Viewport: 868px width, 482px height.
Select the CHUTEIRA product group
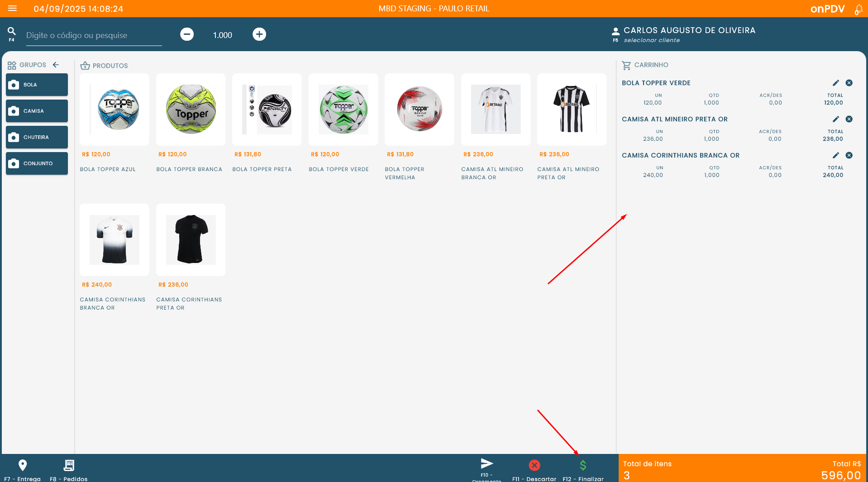[x=37, y=137]
